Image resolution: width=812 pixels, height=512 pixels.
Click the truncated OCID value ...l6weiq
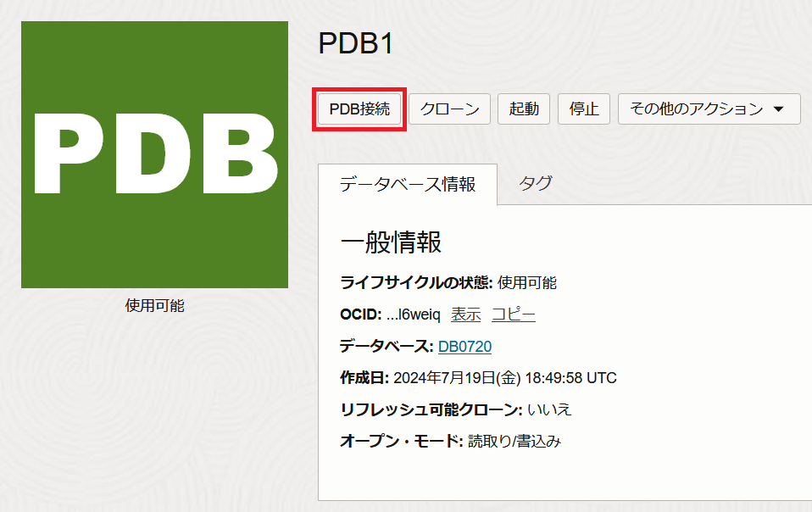point(413,314)
